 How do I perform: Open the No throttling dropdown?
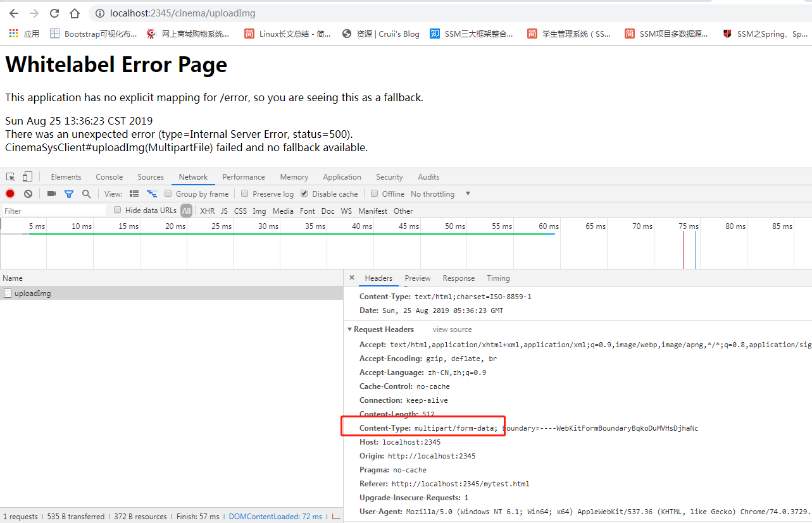click(440, 194)
